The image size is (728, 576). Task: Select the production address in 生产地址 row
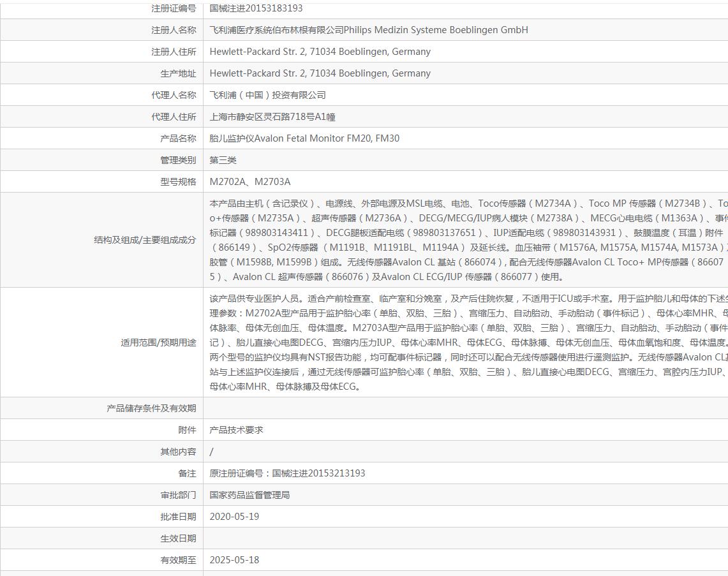tap(320, 73)
